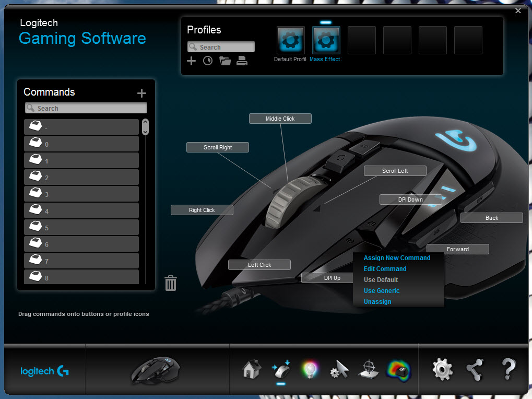Focus the Commands search field
Screen dimensions: 532x399
coord(86,108)
